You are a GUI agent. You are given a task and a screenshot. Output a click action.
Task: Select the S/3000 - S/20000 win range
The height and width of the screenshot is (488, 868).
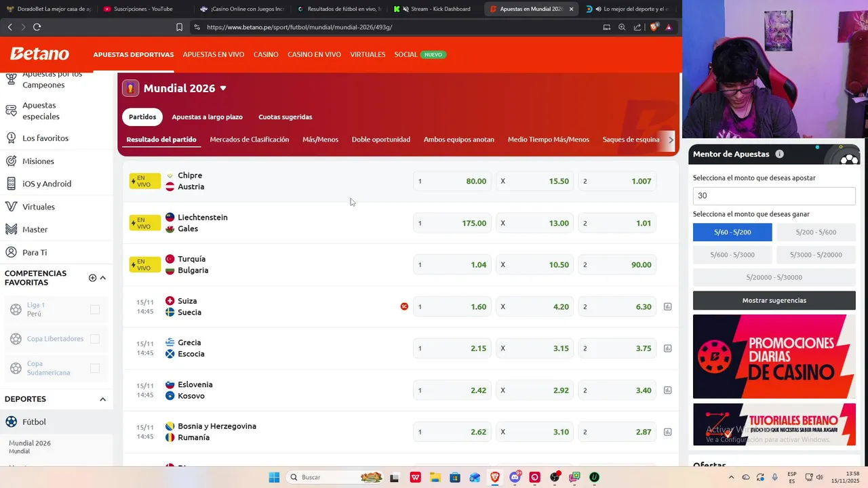pyautogui.click(x=816, y=255)
